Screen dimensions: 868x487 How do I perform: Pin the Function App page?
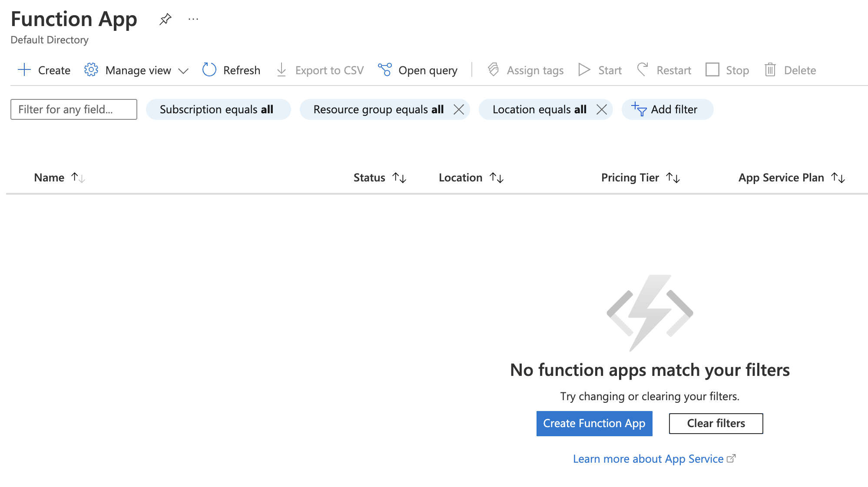(166, 19)
